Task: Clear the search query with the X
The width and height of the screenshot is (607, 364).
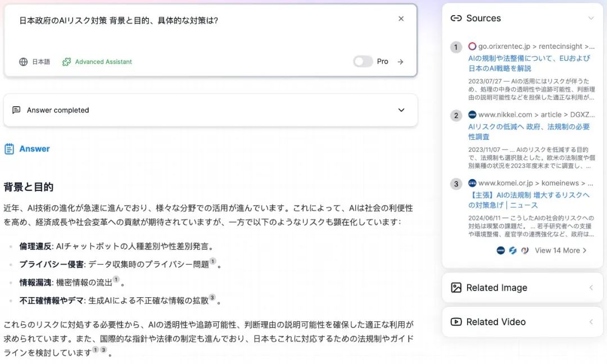Action: pos(401,19)
